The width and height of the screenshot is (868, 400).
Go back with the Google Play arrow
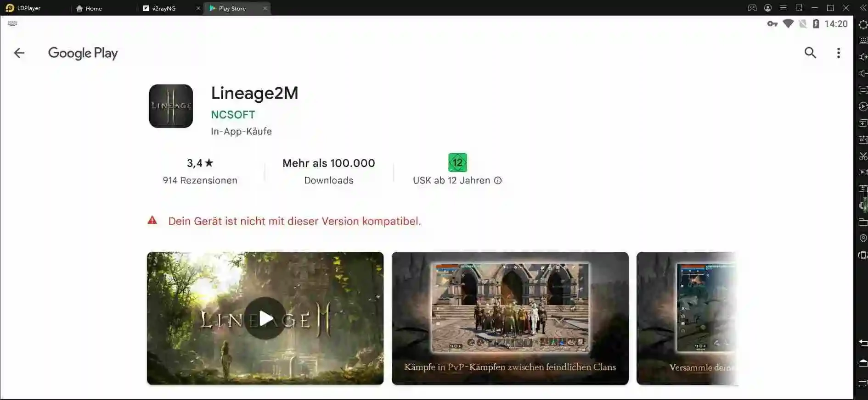(19, 53)
